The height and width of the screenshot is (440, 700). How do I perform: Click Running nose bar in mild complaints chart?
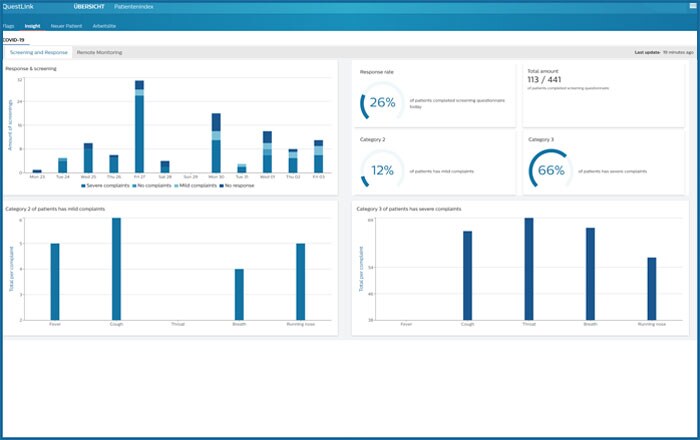point(300,282)
